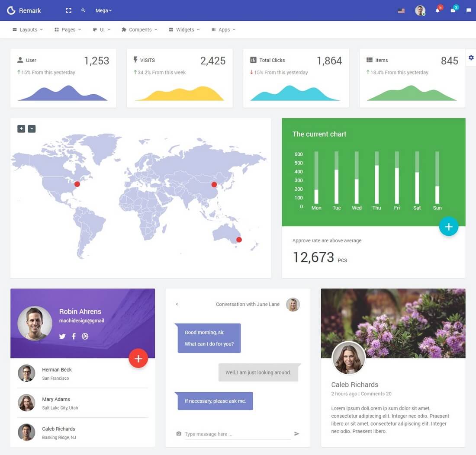Image resolution: width=476 pixels, height=455 pixels.
Task: Open the Pages menu
Action: [68, 30]
